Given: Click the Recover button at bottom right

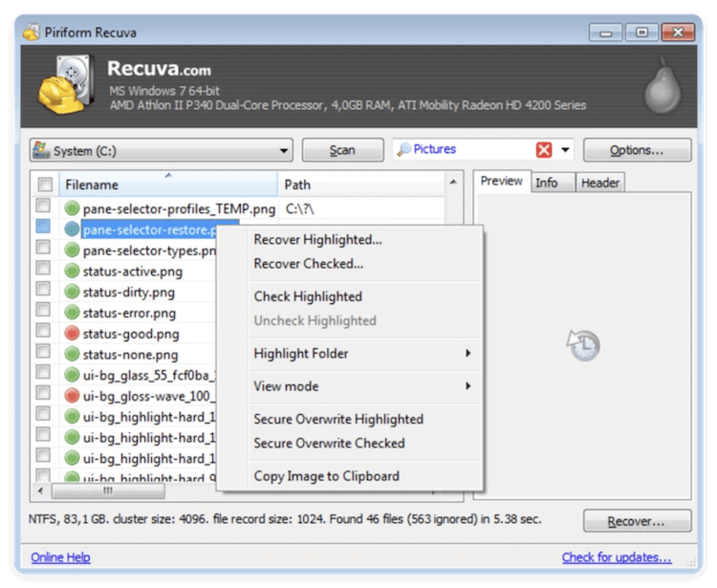Looking at the screenshot, I should (637, 521).
